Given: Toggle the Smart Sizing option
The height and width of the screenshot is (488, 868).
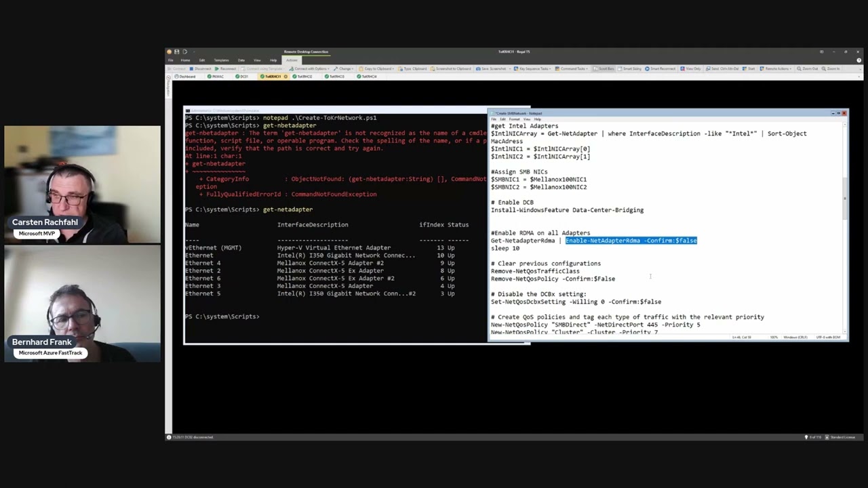Looking at the screenshot, I should (629, 68).
